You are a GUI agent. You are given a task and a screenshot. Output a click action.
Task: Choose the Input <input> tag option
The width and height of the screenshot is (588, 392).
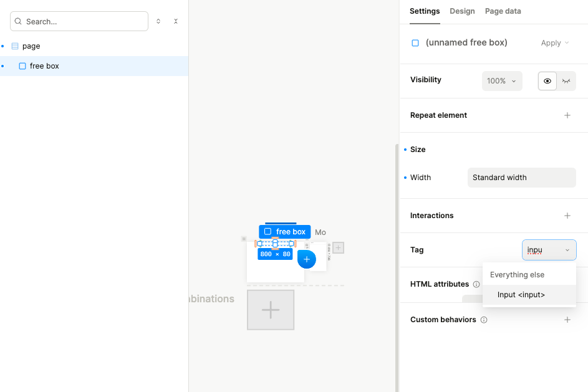pyautogui.click(x=521, y=295)
